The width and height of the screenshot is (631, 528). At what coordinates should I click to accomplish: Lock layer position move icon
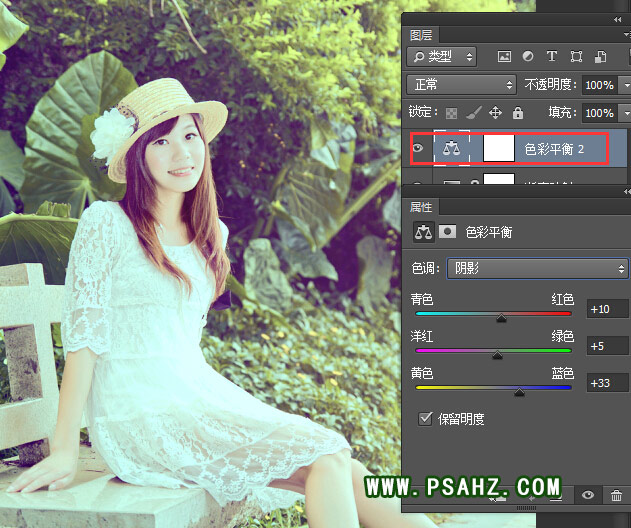[495, 113]
